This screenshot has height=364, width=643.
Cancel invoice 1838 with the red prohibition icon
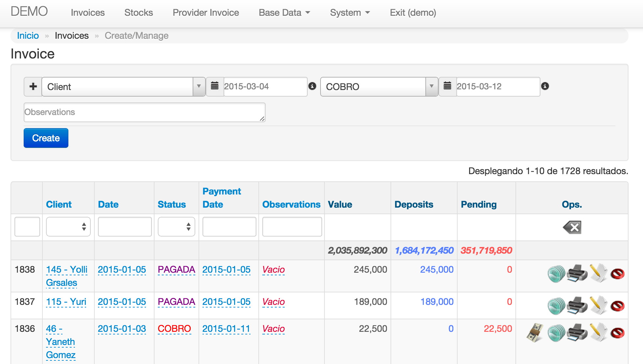[618, 274]
